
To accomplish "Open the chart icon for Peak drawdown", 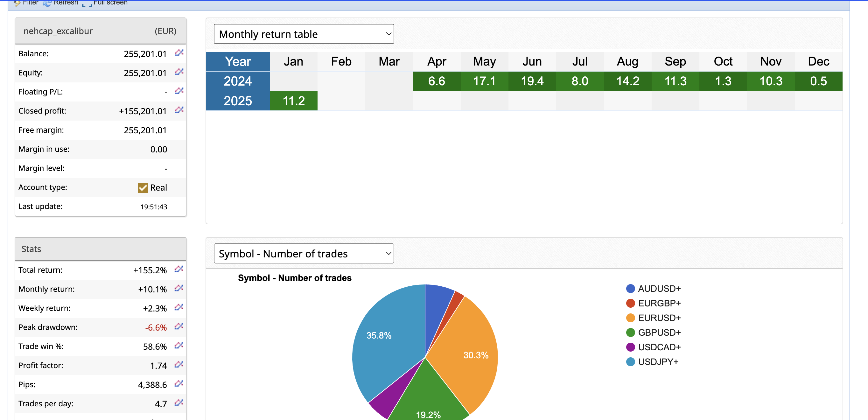I will (179, 327).
